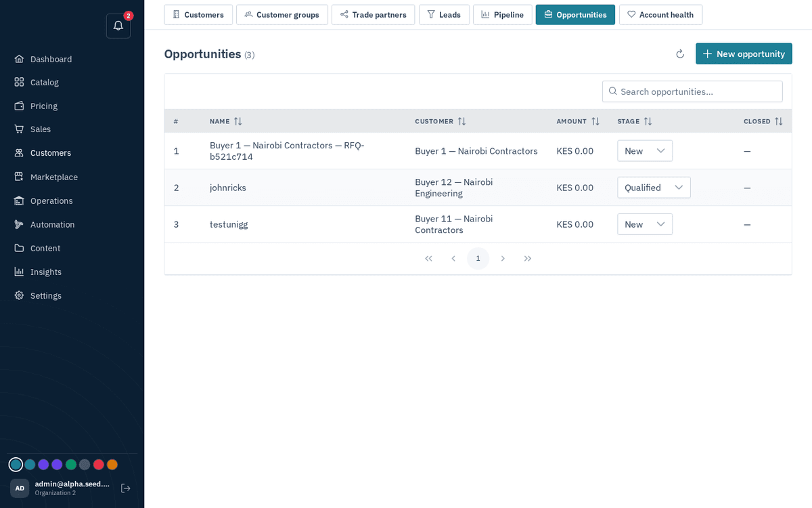This screenshot has width=812, height=508.
Task: Switch to Customer groups tab
Action: coord(282,15)
